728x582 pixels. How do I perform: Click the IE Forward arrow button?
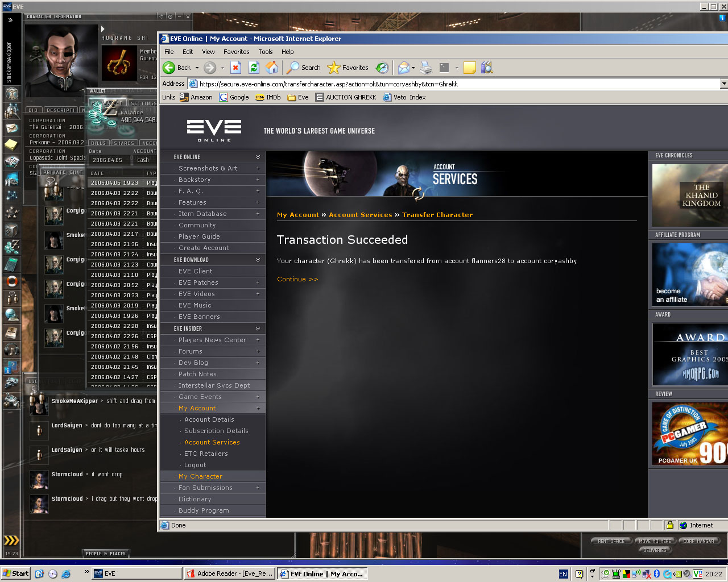210,68
